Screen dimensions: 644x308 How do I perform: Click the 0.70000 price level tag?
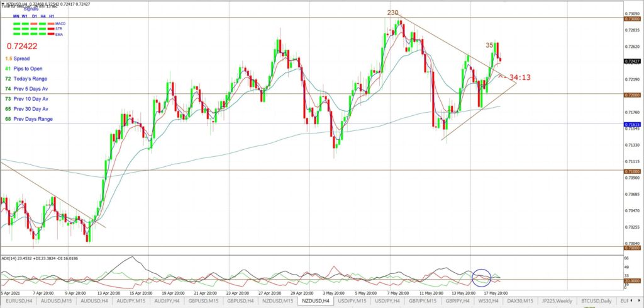(x=631, y=248)
